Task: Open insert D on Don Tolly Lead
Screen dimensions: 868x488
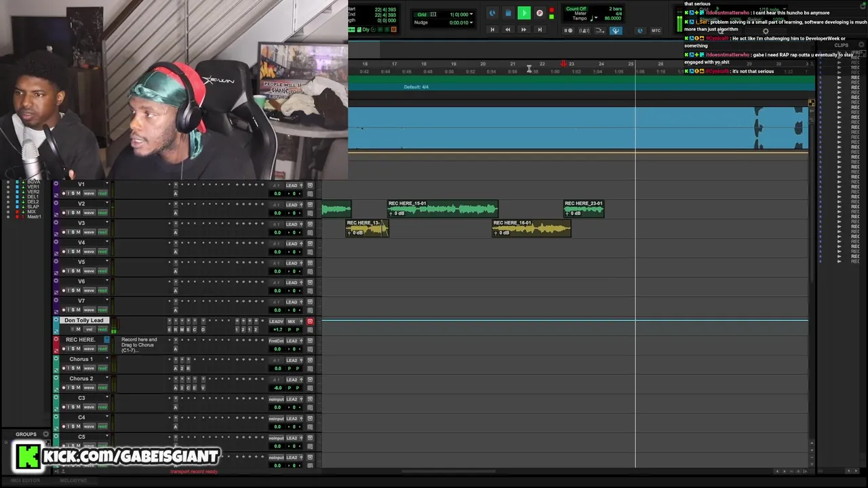Action: click(202, 329)
